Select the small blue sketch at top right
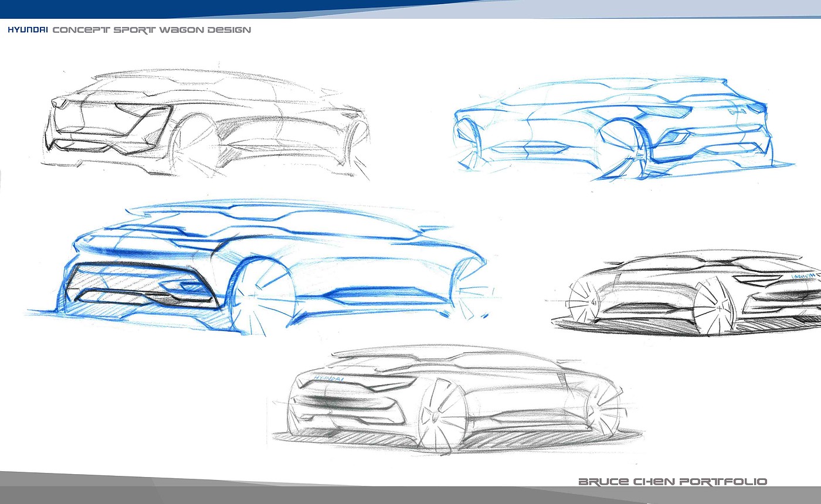This screenshot has height=504, width=821. 624,128
